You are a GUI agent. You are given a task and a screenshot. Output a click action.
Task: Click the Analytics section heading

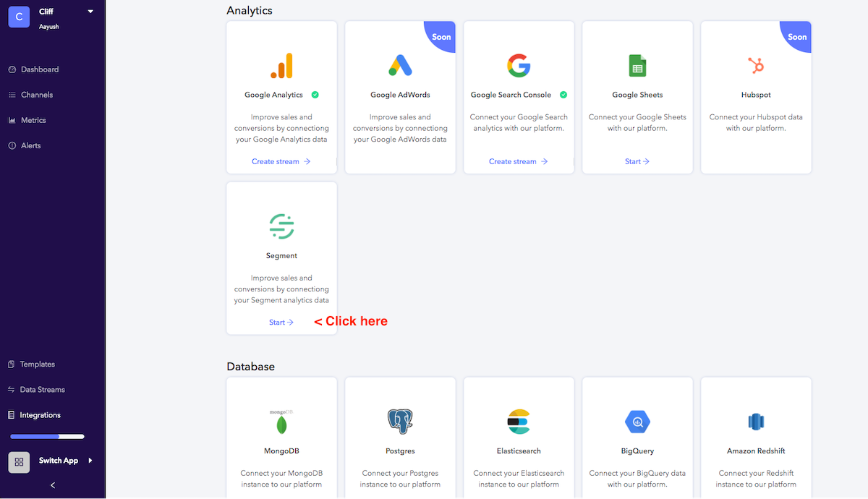pos(249,11)
